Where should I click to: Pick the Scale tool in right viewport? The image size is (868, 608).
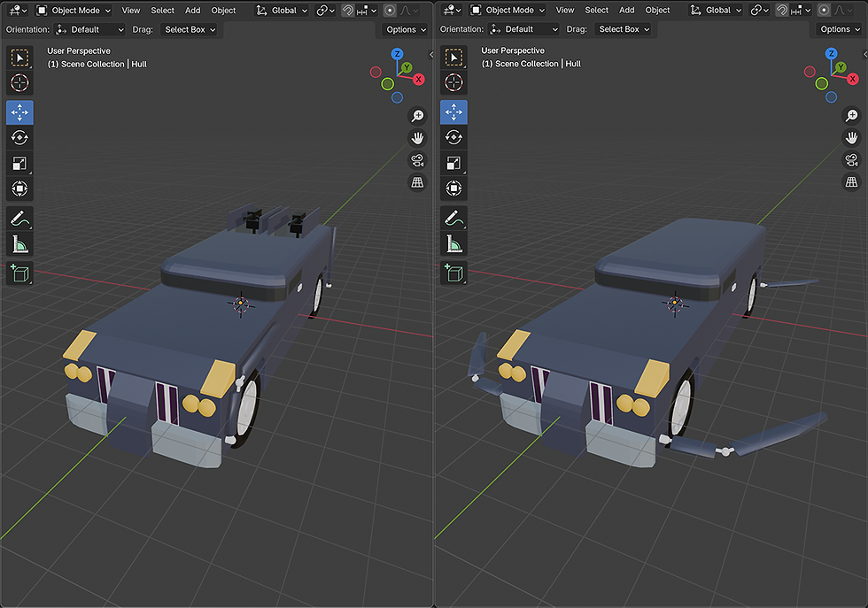tap(453, 163)
